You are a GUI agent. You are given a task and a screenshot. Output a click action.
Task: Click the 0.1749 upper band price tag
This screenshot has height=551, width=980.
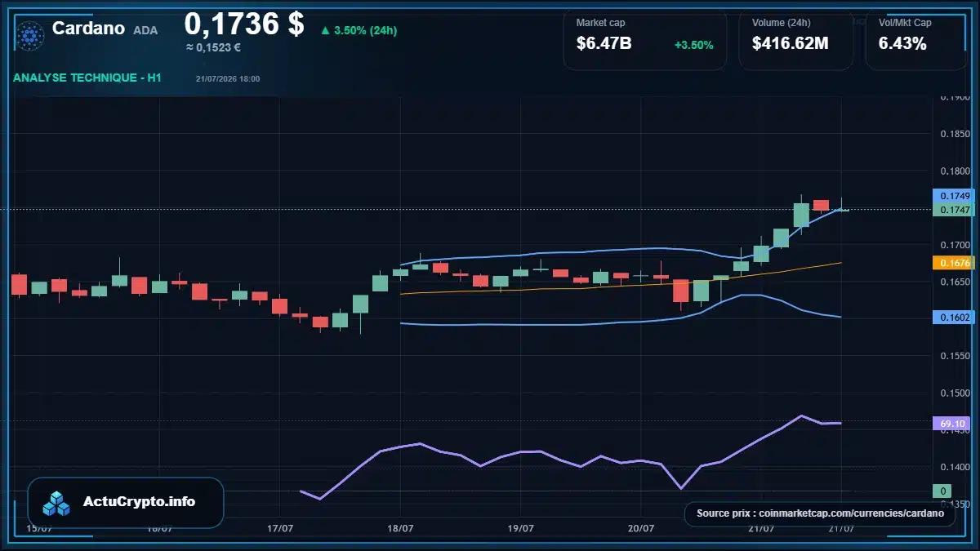pyautogui.click(x=954, y=196)
